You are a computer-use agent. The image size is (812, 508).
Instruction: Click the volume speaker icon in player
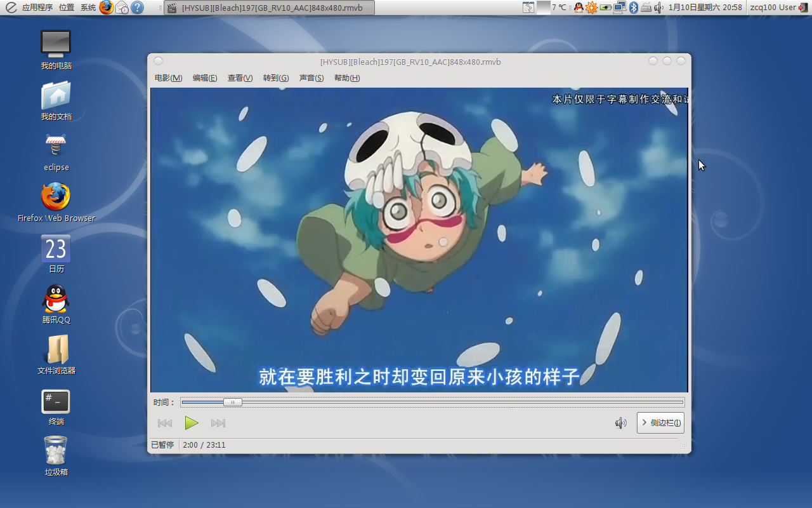pos(621,423)
